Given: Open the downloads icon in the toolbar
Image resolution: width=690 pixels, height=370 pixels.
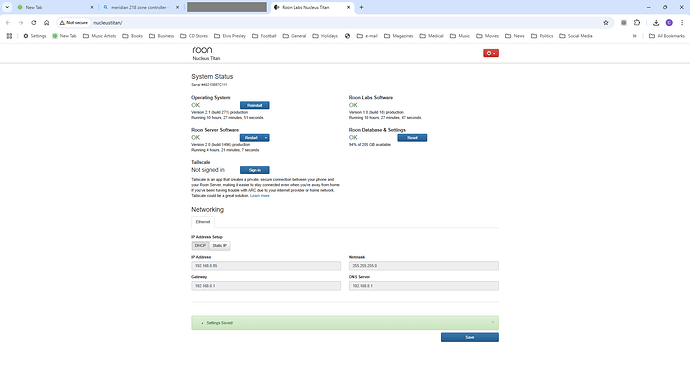Looking at the screenshot, I should coord(656,22).
